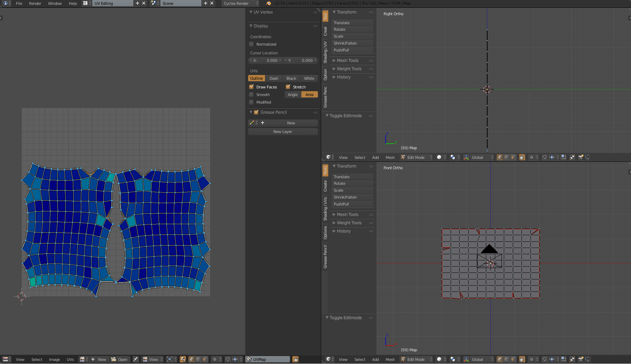
Task: Enable proportional editing in 3D view header
Action: pos(531,157)
